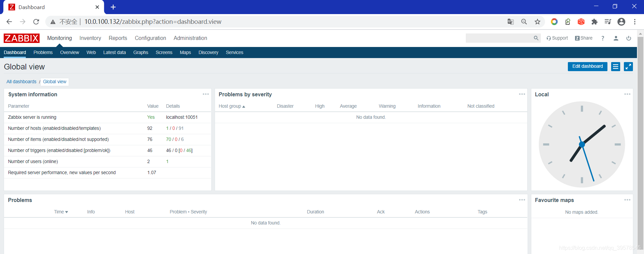Open the Zabbix help question mark
The height and width of the screenshot is (254, 644).
coord(603,38)
